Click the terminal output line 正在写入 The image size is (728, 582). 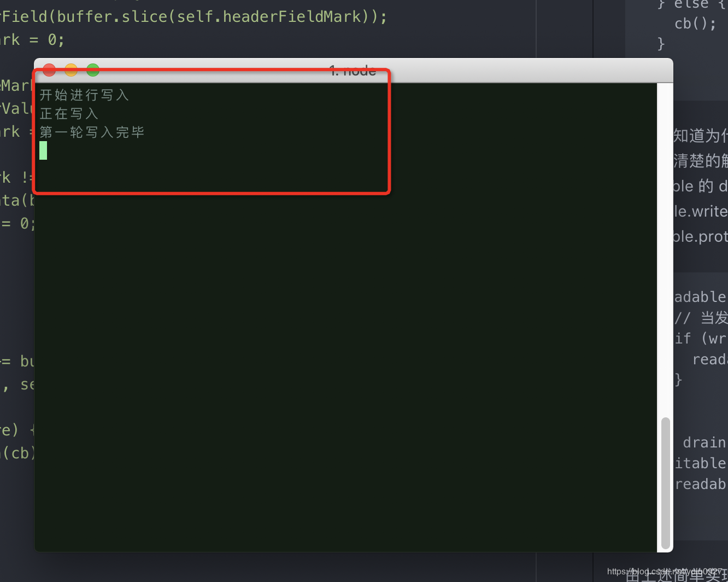pos(69,113)
